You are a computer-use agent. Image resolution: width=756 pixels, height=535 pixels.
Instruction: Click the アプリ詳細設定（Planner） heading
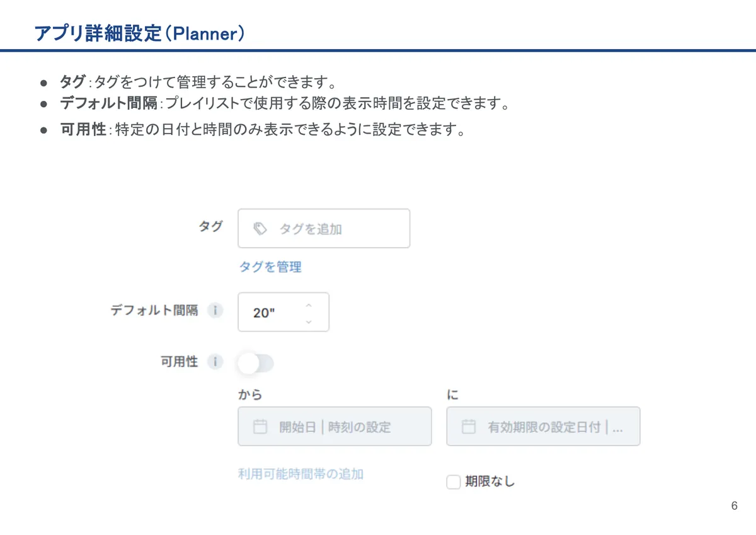click(139, 33)
